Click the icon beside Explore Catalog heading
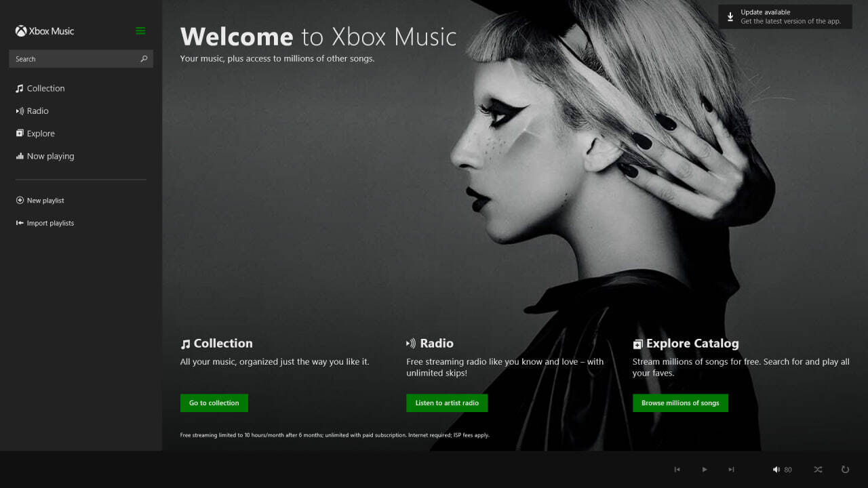This screenshot has height=488, width=868. point(637,344)
